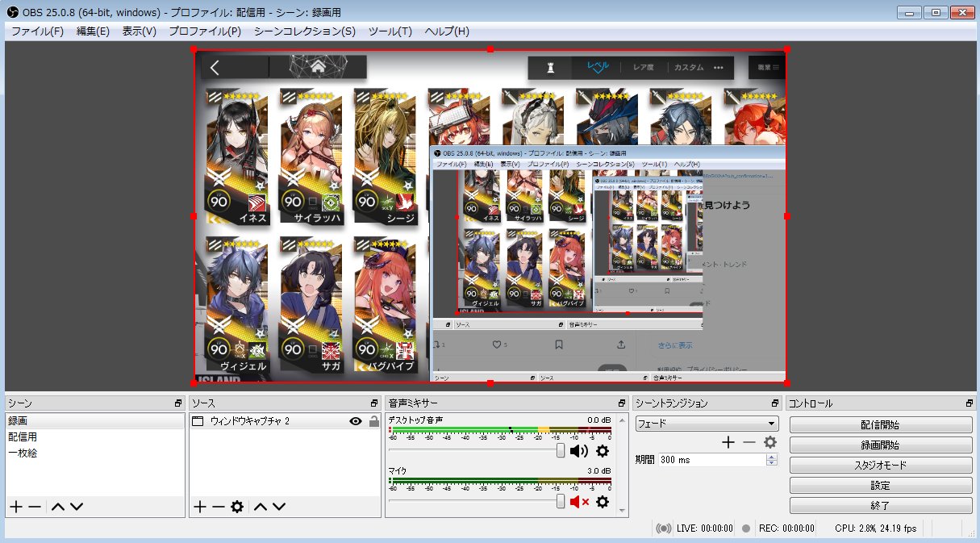This screenshot has width=980, height=543.
Task: Click the レア度 sort tab in the preview
Action: (x=644, y=68)
